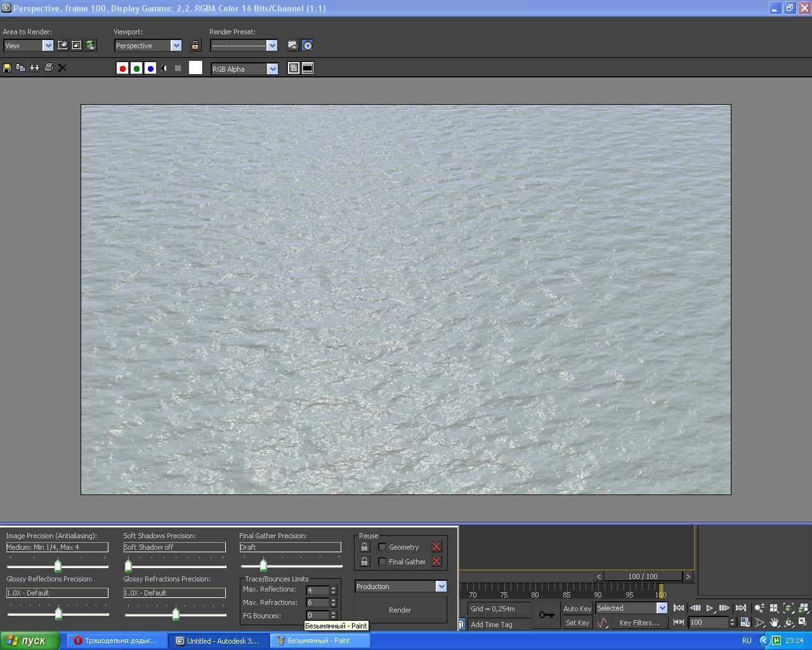This screenshot has height=650, width=812.
Task: Click the Print Image printer icon
Action: point(49,68)
